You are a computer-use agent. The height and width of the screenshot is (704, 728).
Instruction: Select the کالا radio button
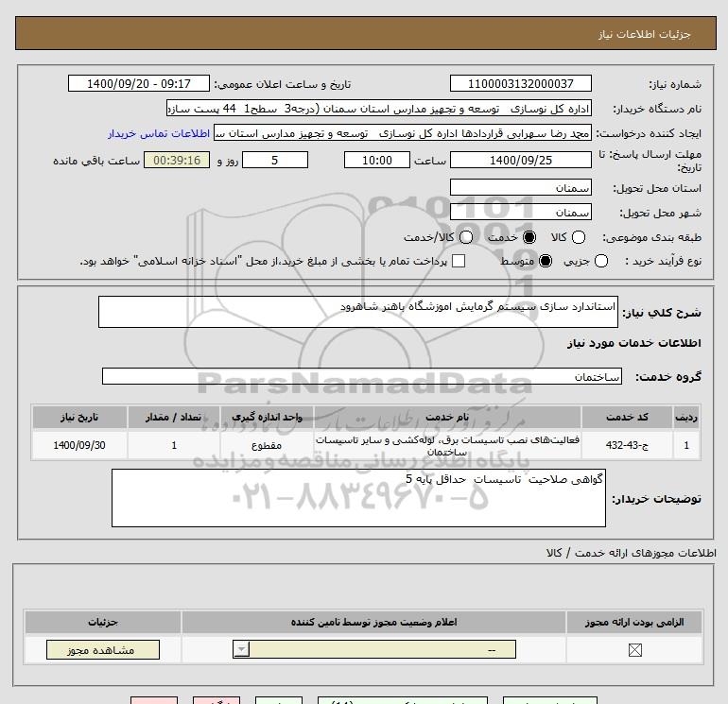click(x=578, y=237)
